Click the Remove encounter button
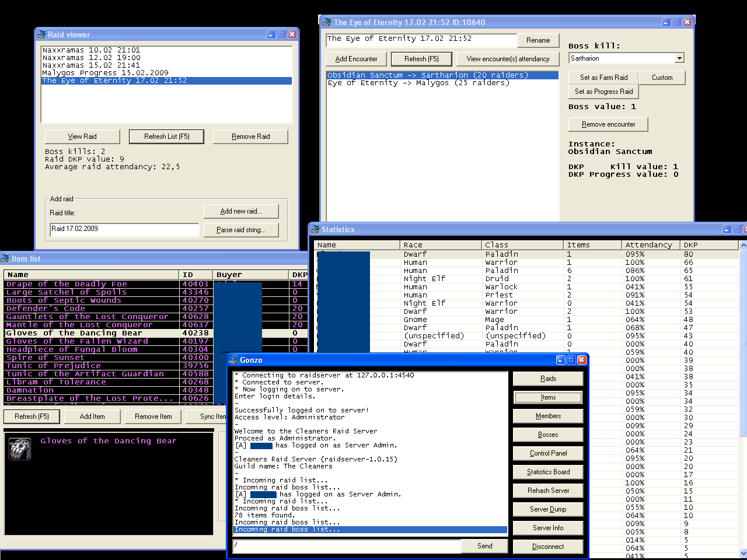 (608, 124)
